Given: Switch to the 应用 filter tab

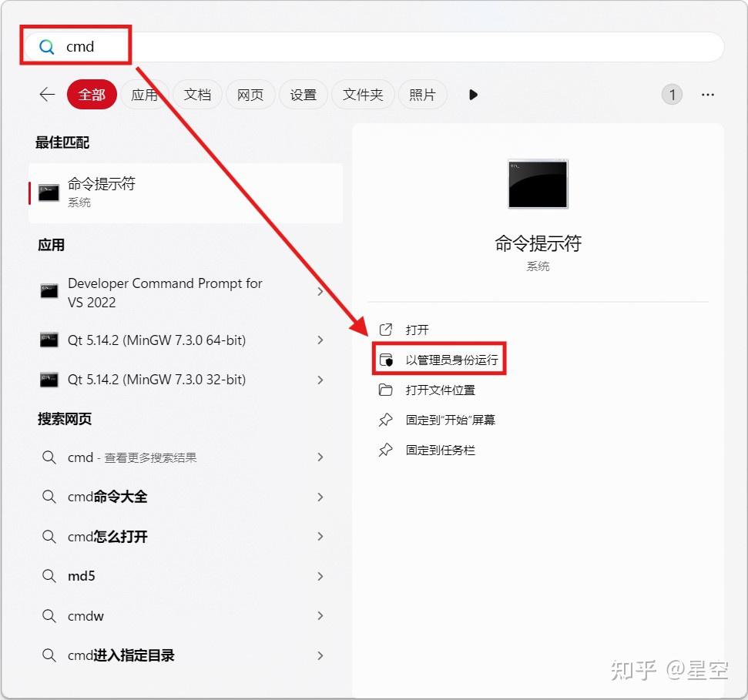Looking at the screenshot, I should pos(145,95).
